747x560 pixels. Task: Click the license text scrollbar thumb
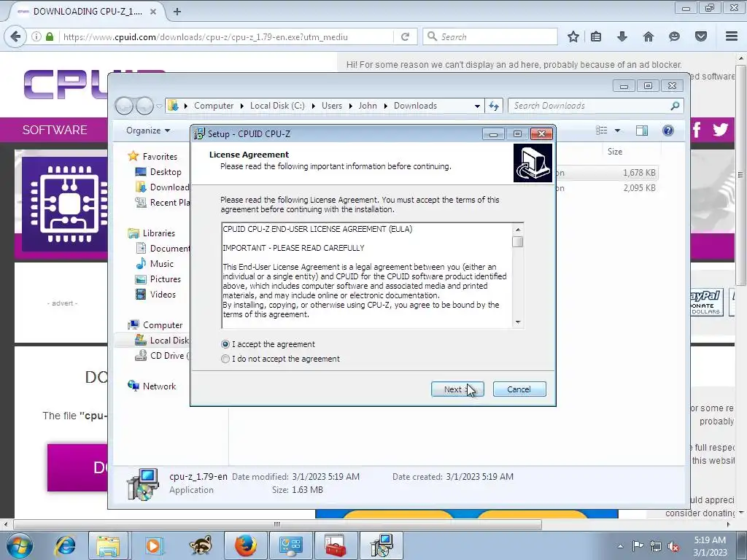[x=518, y=241]
